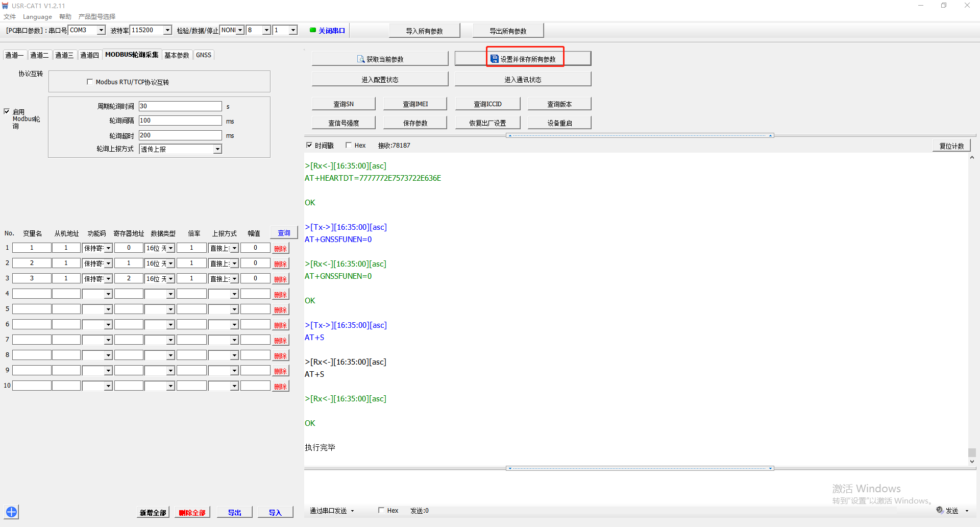980x527 pixels.
Task: Enable Modbus RTU/TCP协议互转 checkbox
Action: point(90,82)
